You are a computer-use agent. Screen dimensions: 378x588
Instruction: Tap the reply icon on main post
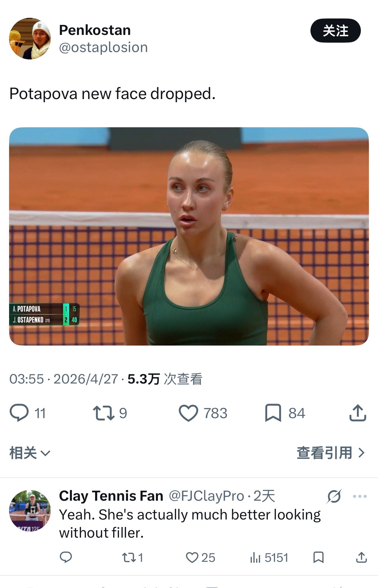(19, 413)
